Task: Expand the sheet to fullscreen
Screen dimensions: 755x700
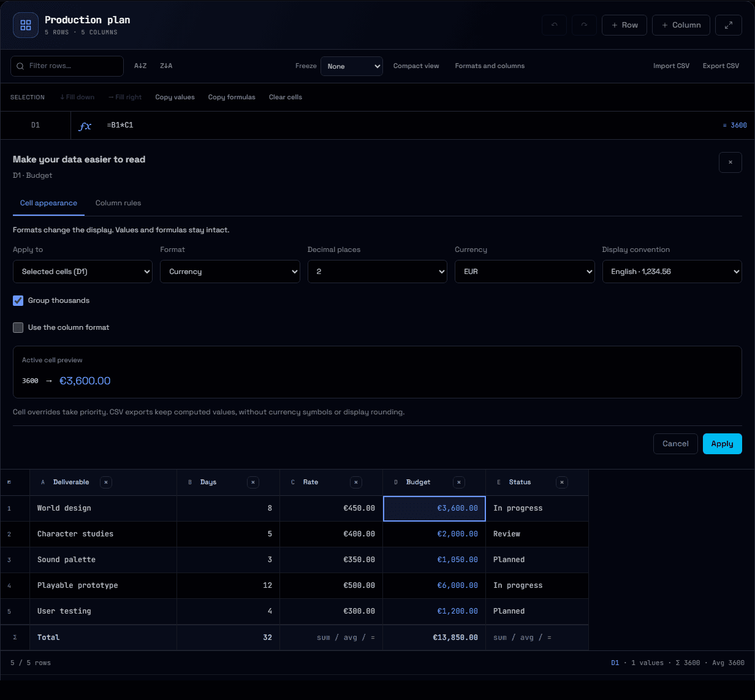Action: (729, 25)
